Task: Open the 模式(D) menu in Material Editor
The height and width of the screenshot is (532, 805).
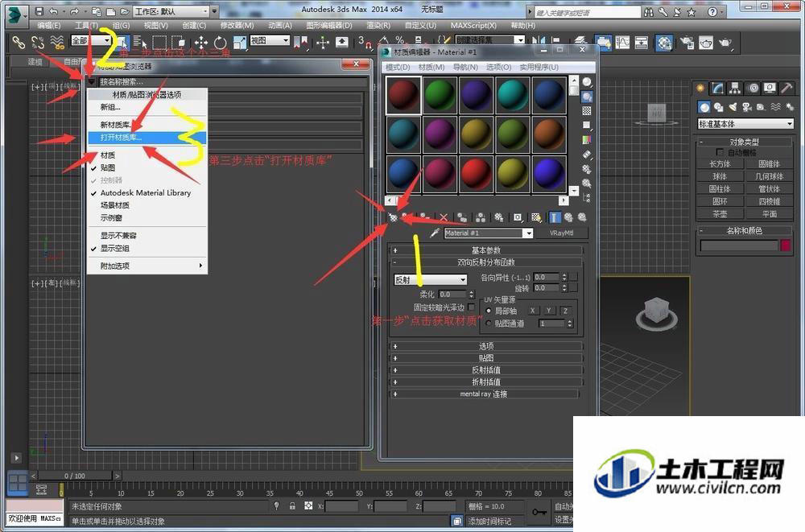Action: [x=398, y=68]
